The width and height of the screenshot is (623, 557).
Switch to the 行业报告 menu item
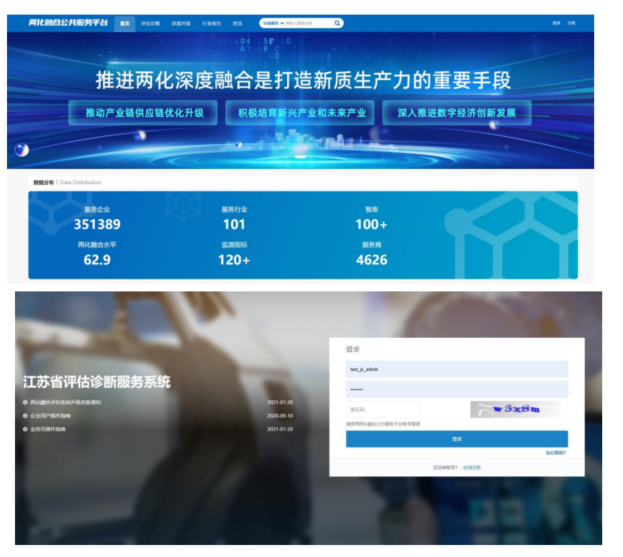(211, 23)
